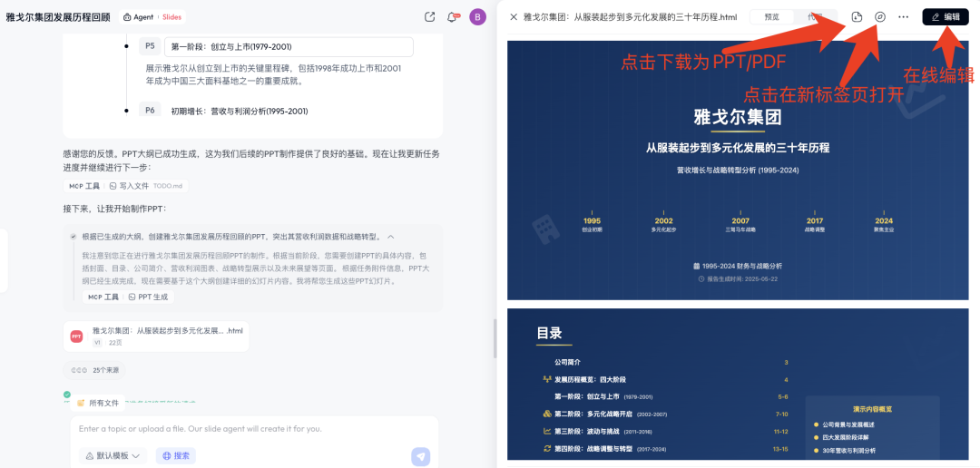
Task: Click the icon beside 发展历程概览：四大阶段
Action: coord(547,379)
